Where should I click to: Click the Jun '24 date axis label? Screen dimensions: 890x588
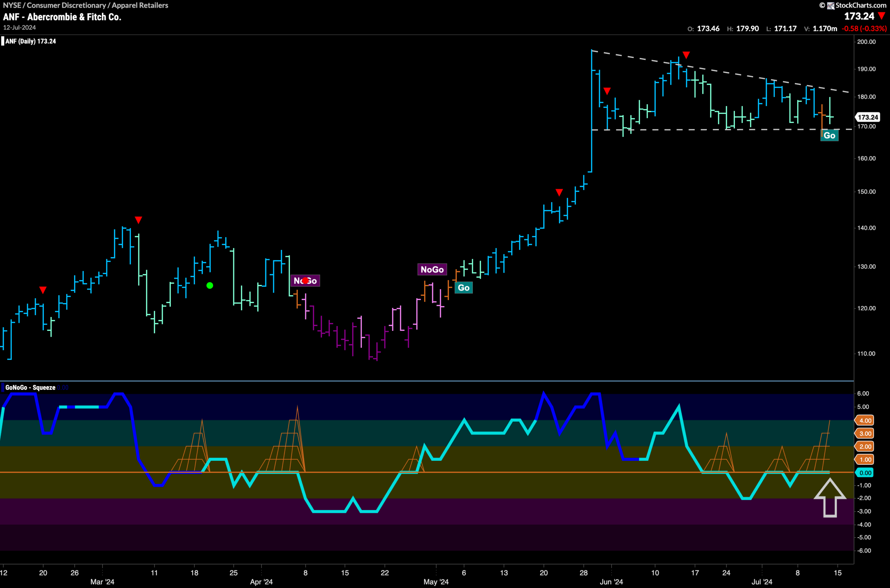(611, 582)
